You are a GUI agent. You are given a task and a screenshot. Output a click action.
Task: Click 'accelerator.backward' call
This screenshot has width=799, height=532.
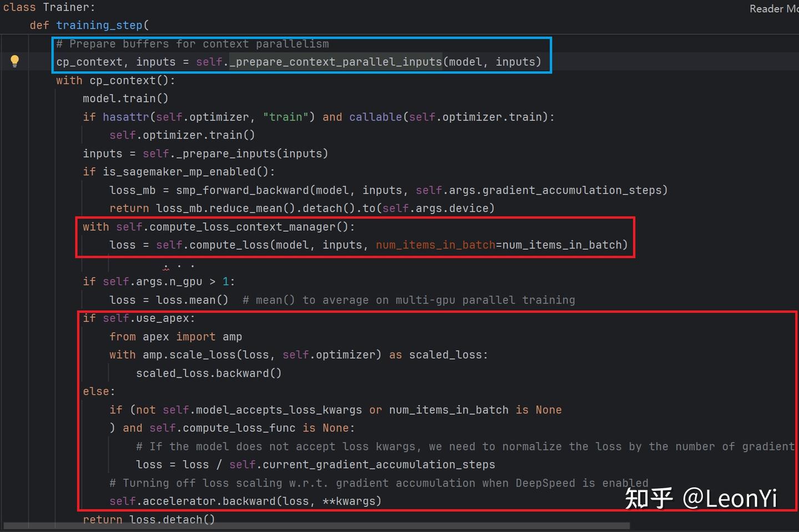tap(209, 501)
